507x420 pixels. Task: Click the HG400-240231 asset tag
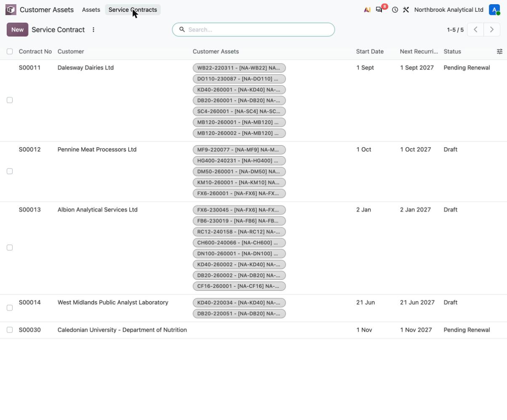239,161
